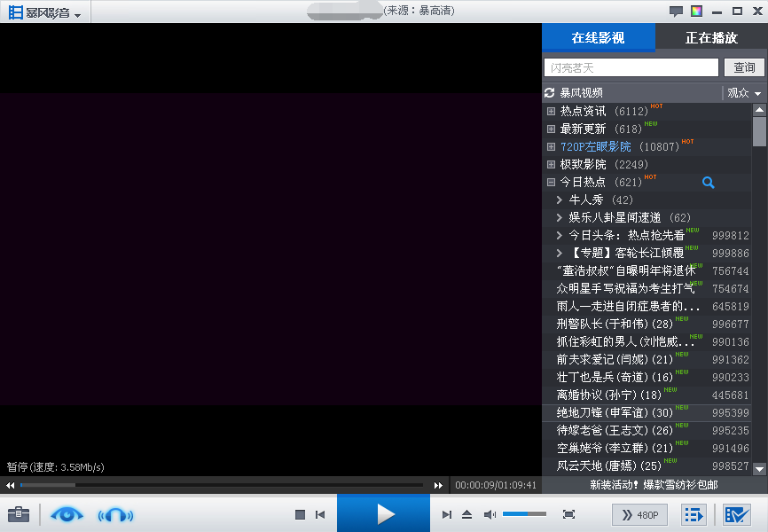Select 抓住彩虹的男人(刘恺威... series
768x532 pixels.
(x=647, y=341)
